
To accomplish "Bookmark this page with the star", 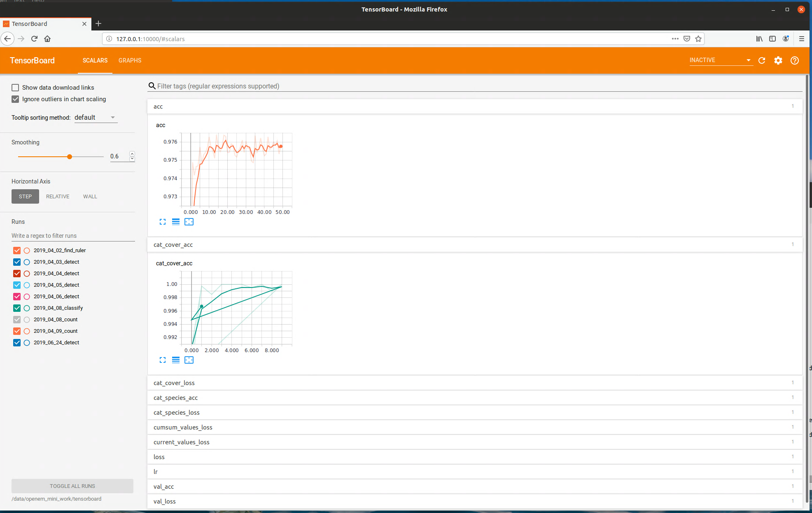I will point(698,39).
